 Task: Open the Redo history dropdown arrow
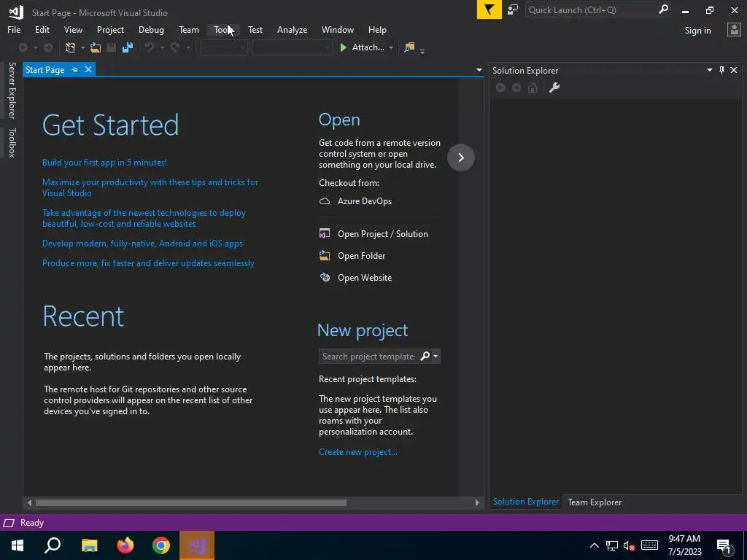pos(187,47)
